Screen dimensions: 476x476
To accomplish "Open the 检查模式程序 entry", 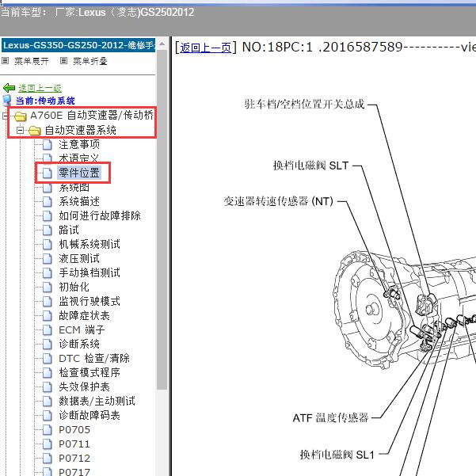I will click(x=89, y=373).
